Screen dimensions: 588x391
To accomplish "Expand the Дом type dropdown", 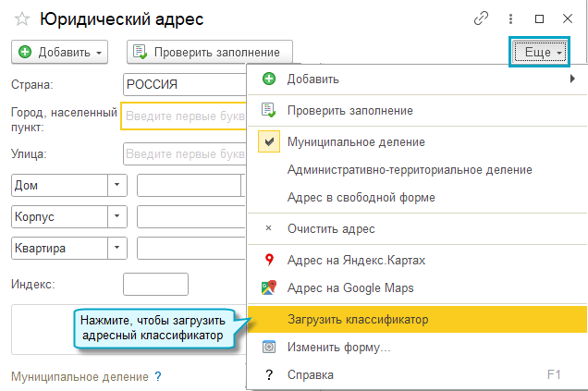I will click(117, 185).
